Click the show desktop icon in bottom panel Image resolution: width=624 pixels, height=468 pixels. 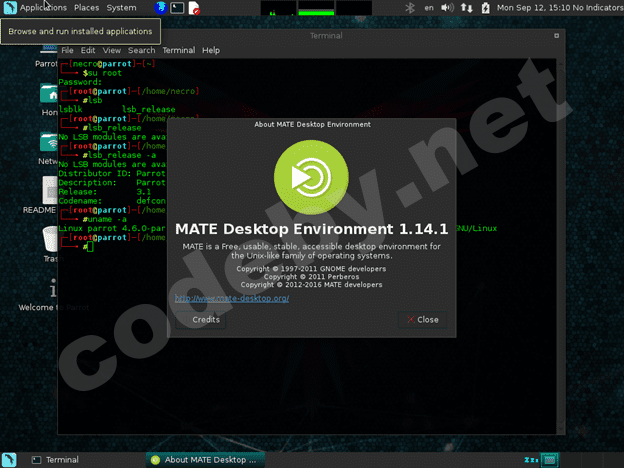[8, 460]
